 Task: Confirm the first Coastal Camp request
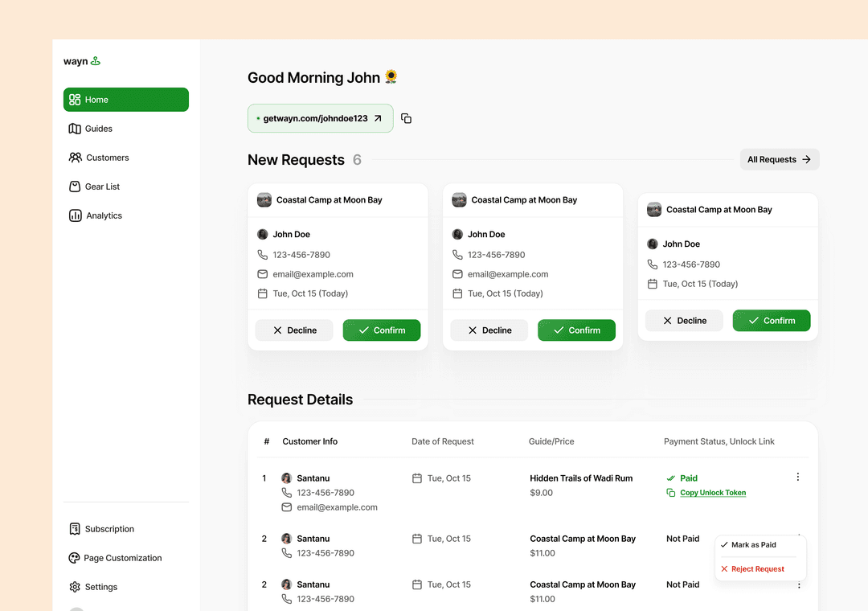coord(382,330)
